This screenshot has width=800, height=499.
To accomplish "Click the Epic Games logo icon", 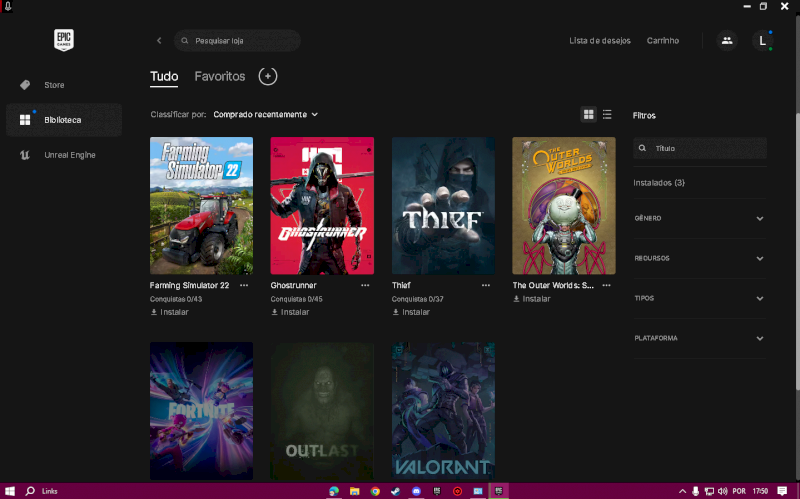I will point(64,41).
